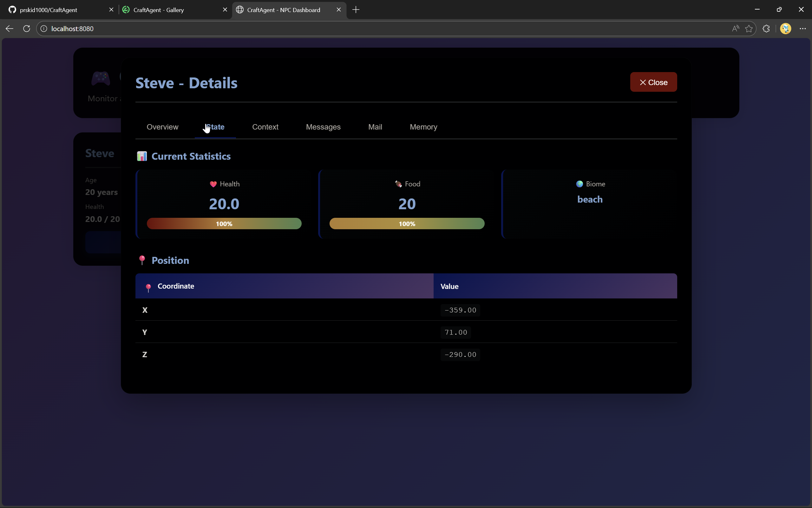Screen dimensions: 812x508
Task: Click the meat icon beside Food
Action: click(398, 184)
